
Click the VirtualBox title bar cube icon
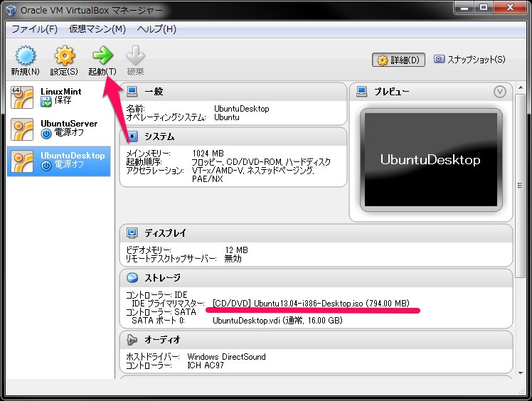(11, 10)
